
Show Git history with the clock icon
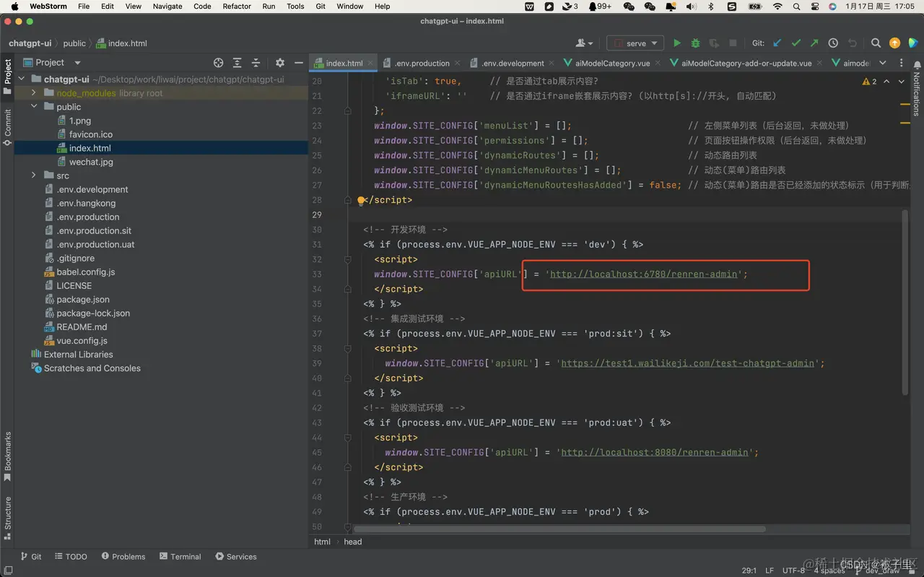click(x=833, y=43)
